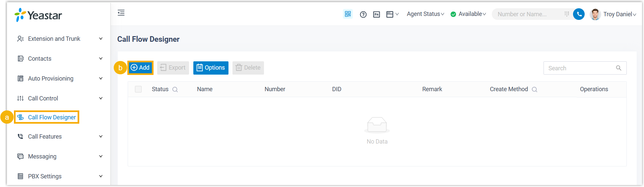Open the dialpad grid icon
The height and width of the screenshot is (187, 644).
point(566,14)
